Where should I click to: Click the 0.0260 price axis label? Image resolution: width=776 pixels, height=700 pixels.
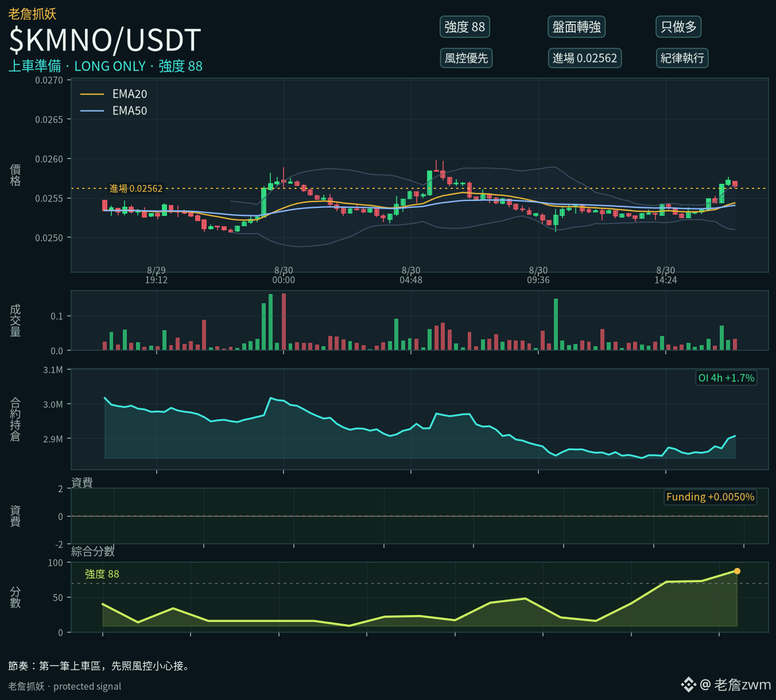(x=49, y=159)
